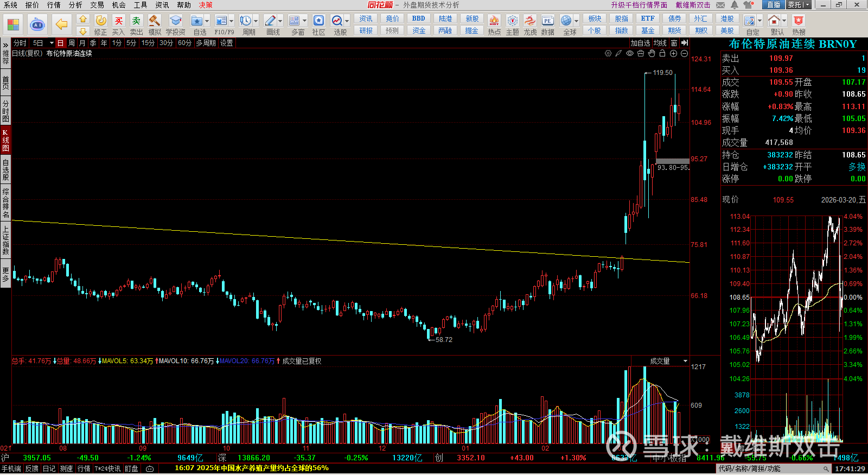868x475 pixels.
Task: Click the stock code search input field
Action: point(774,468)
